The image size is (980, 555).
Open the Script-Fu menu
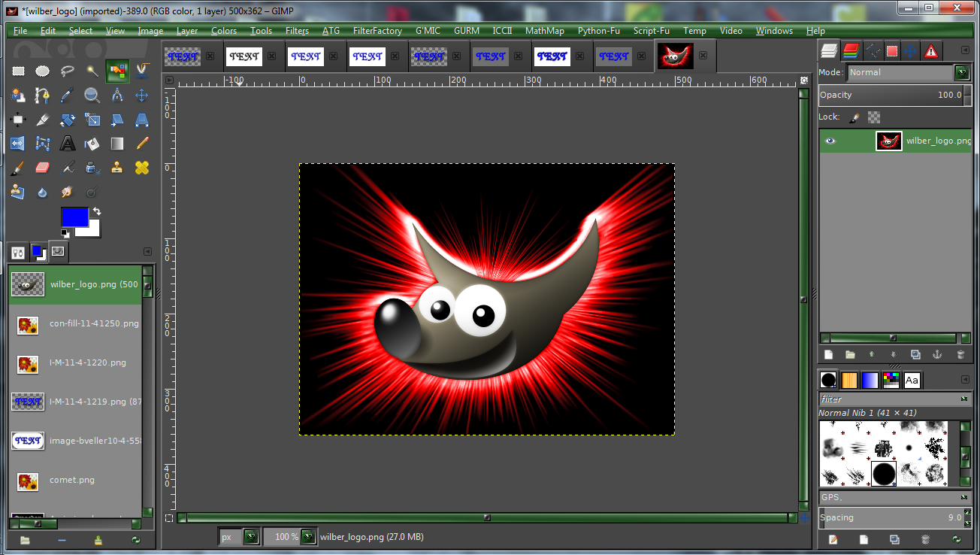pos(651,31)
